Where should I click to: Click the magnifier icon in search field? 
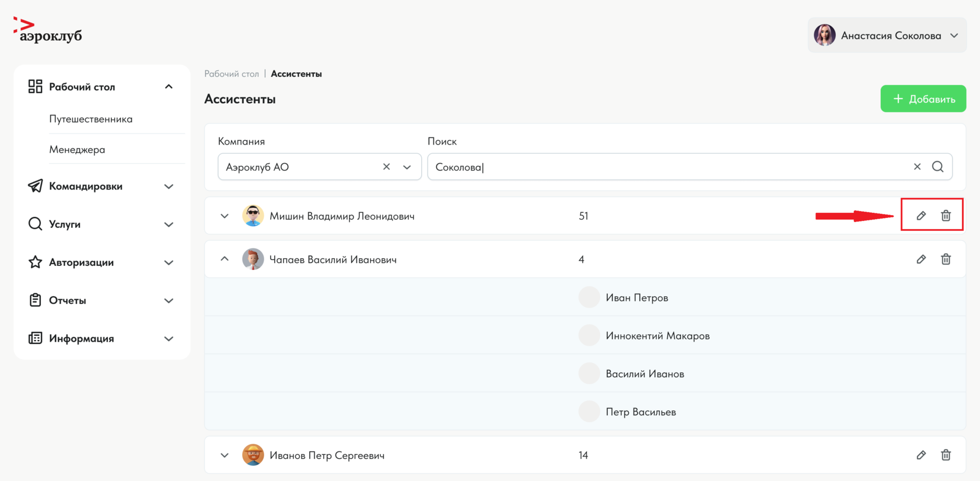click(937, 167)
